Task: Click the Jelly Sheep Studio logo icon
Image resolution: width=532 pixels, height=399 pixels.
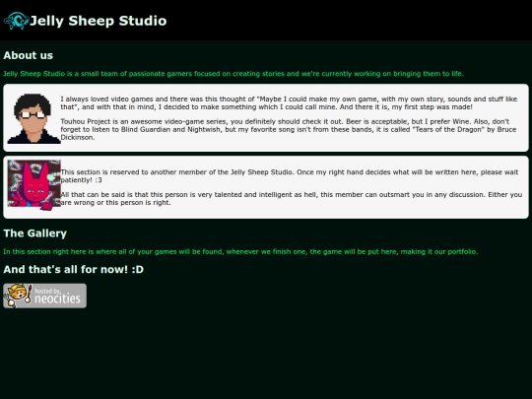Action: (17, 21)
